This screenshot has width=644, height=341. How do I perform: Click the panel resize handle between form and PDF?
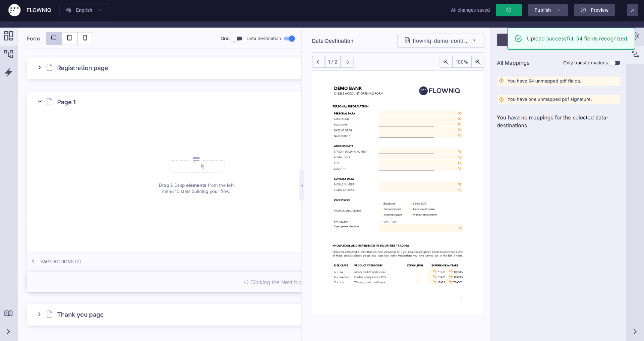[x=301, y=185]
